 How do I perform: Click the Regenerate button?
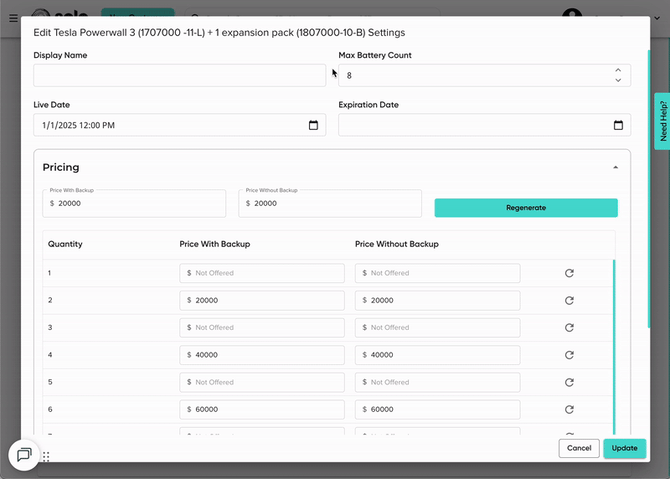tap(526, 207)
